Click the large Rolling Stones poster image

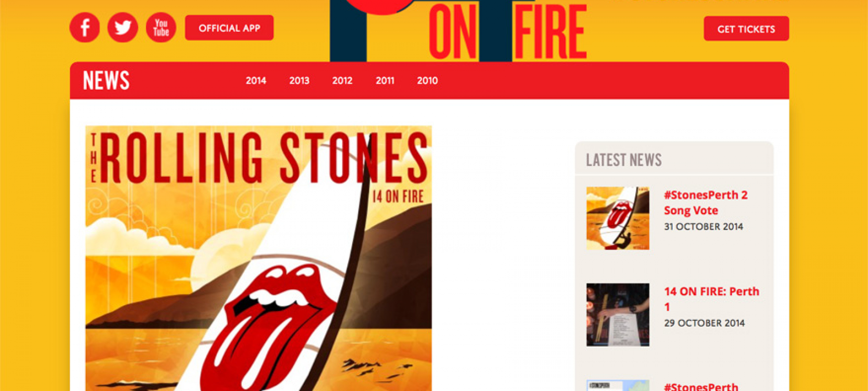[x=259, y=258]
